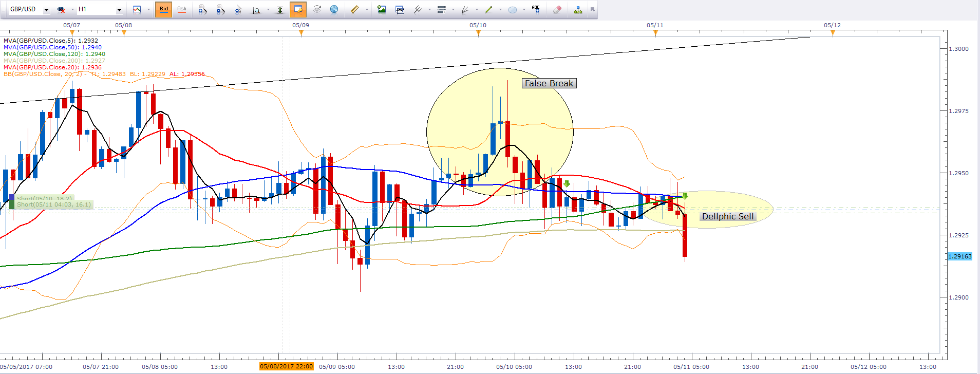The height and width of the screenshot is (374, 980).
Task: Click the add image icon
Action: coord(382,10)
